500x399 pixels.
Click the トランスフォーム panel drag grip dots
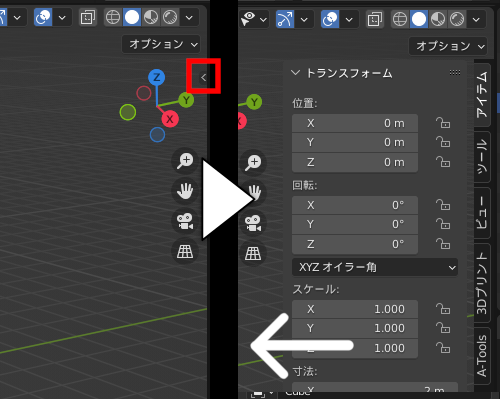455,72
